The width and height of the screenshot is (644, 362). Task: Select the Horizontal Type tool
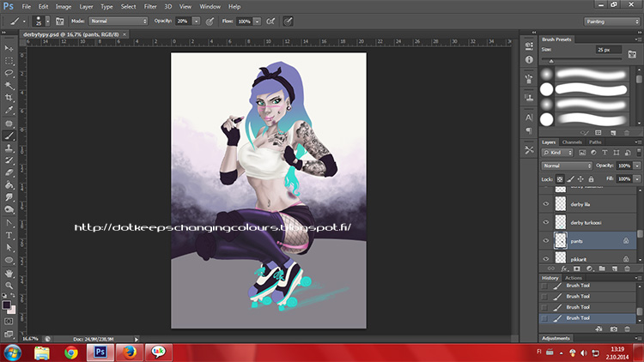pyautogui.click(x=9, y=235)
